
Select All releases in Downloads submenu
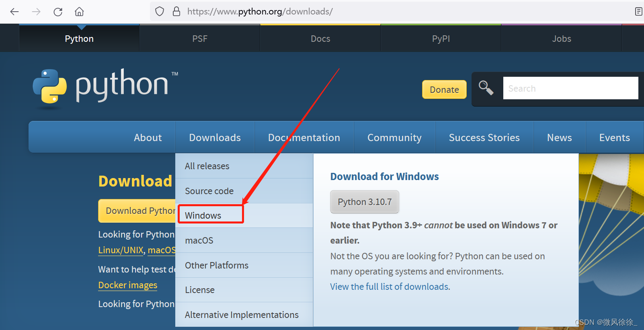(244, 166)
